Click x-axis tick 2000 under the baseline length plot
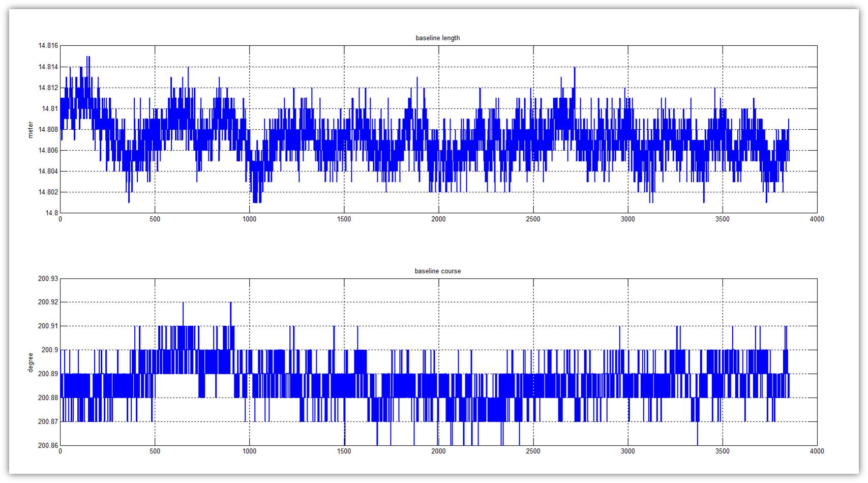This screenshot has width=868, height=483. pyautogui.click(x=438, y=219)
